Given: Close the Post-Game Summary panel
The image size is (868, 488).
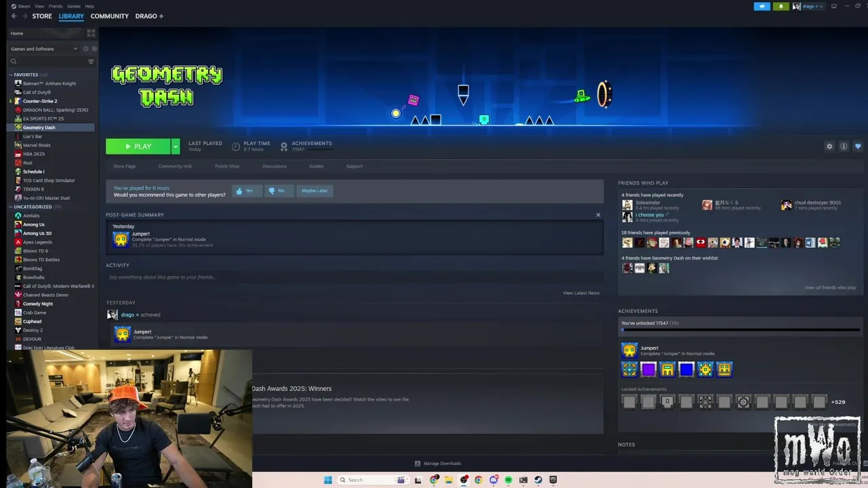Looking at the screenshot, I should [598, 215].
